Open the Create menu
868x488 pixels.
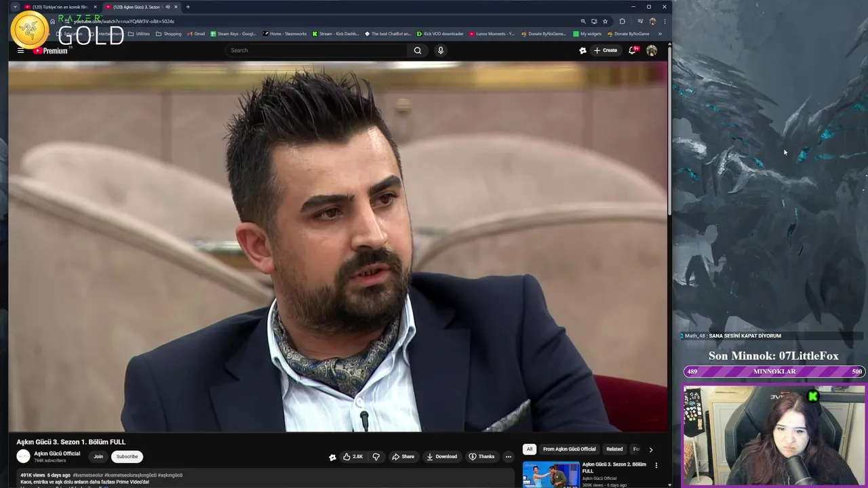[x=606, y=50]
